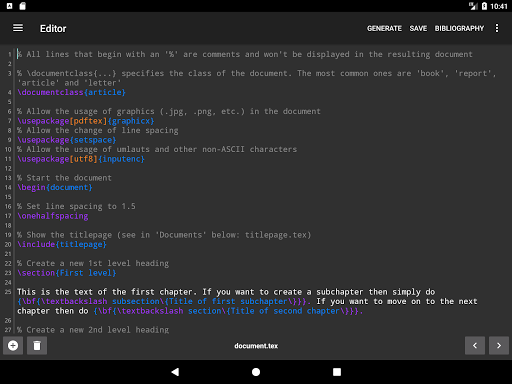
Task: Open the Bibliography section
Action: click(459, 28)
